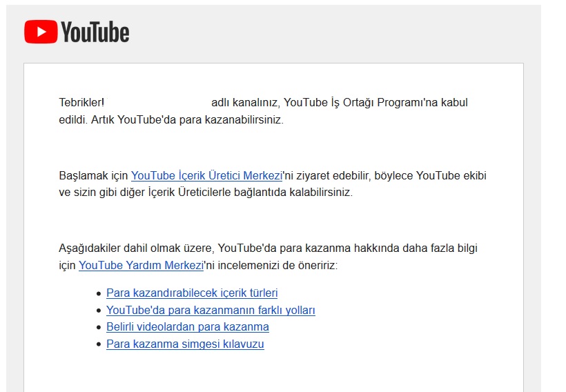566x392 pixels.
Task: Click 've sizin gibi diğer İçerik Üreticilerle' text
Action: pyautogui.click(x=145, y=193)
